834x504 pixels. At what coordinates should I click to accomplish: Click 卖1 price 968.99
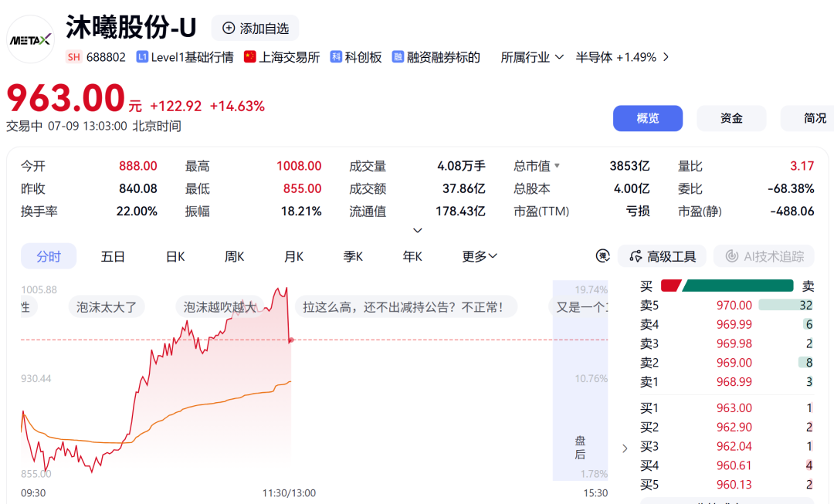pyautogui.click(x=734, y=382)
